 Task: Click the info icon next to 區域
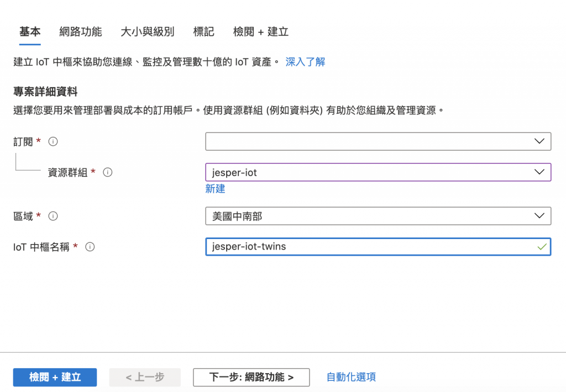(53, 216)
